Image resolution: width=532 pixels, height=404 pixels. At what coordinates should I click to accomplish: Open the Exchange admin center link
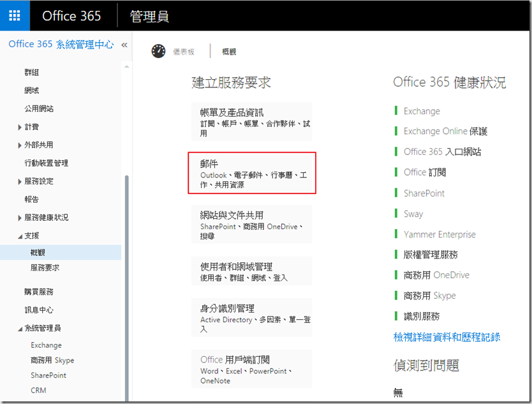tap(46, 345)
